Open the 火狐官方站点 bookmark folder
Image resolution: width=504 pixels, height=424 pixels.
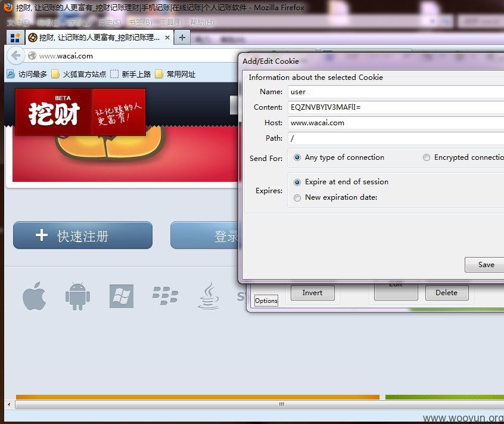[x=79, y=74]
